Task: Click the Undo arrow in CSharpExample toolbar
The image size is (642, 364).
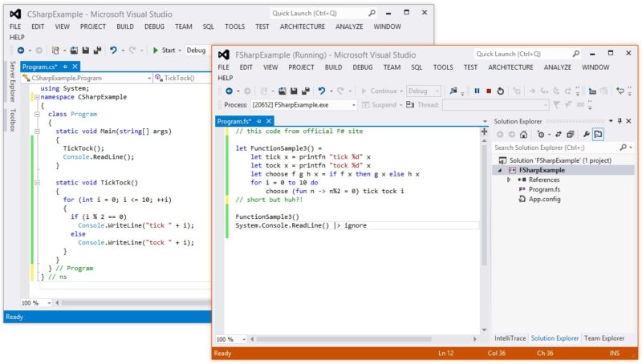Action: 114,50
